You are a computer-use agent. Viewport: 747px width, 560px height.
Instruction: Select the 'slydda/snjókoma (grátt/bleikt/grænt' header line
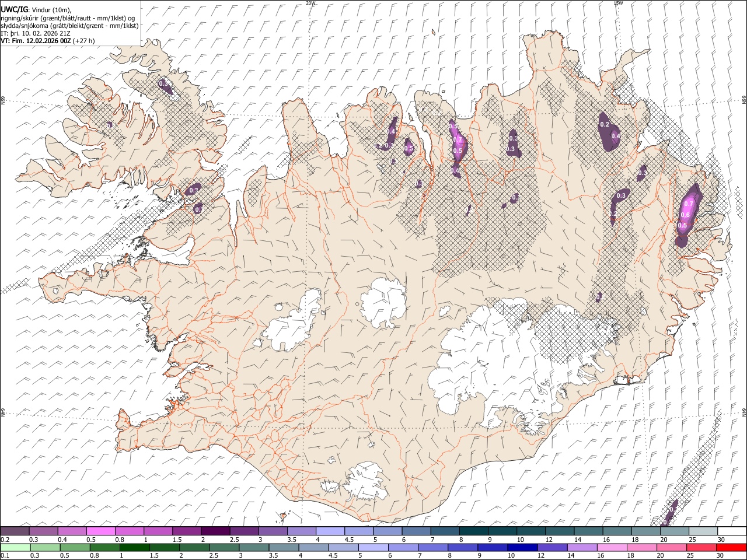coord(69,25)
